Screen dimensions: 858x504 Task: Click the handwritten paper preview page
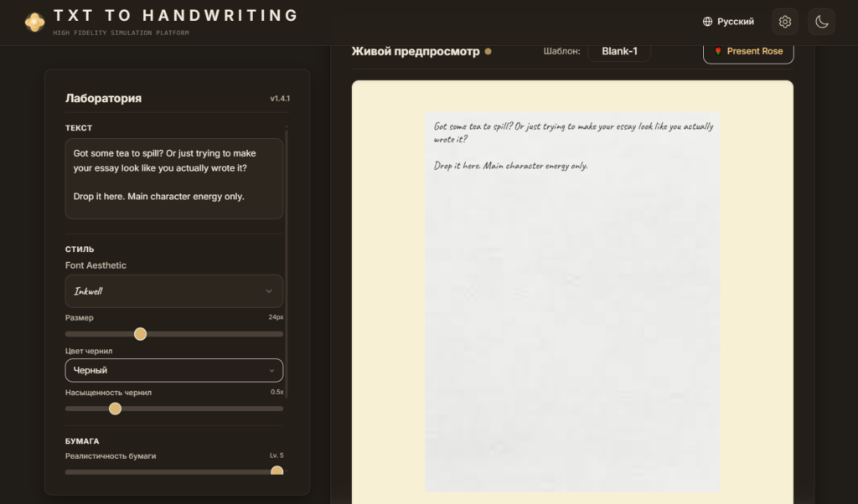coord(572,301)
